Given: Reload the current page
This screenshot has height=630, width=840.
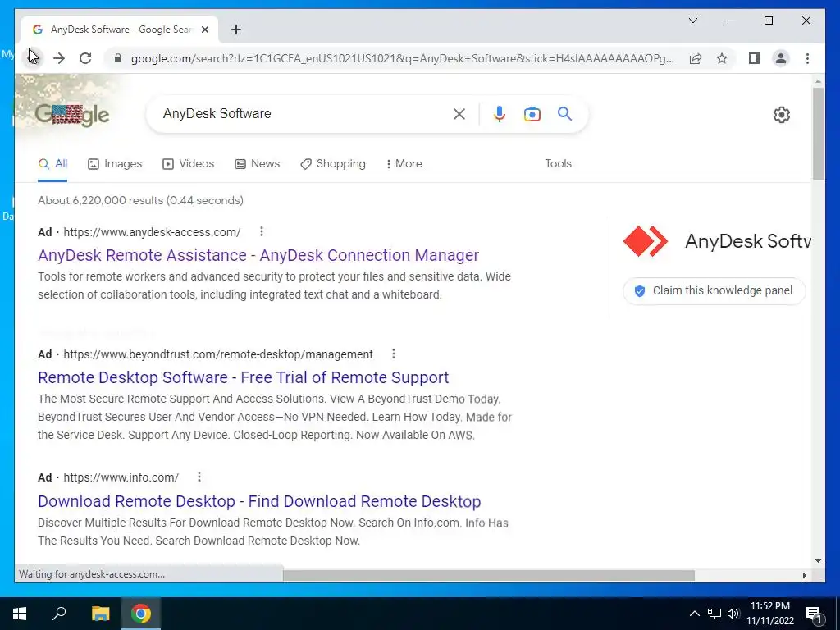Looking at the screenshot, I should pyautogui.click(x=85, y=58).
